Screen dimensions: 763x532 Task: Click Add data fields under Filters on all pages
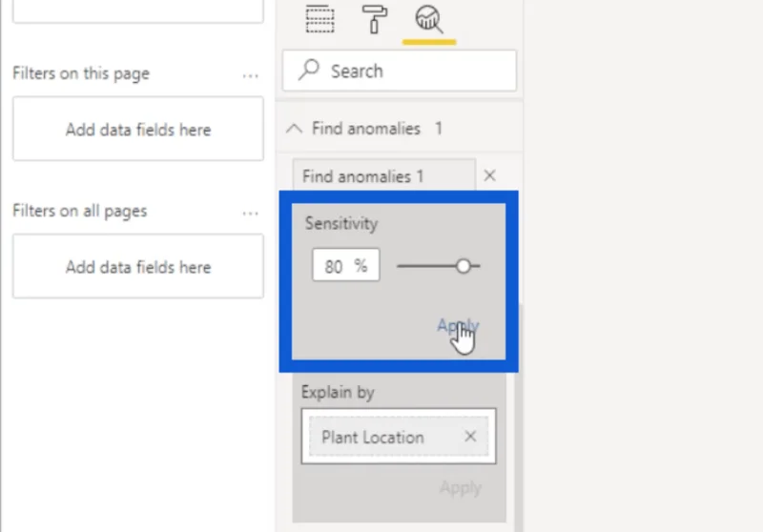coord(138,267)
